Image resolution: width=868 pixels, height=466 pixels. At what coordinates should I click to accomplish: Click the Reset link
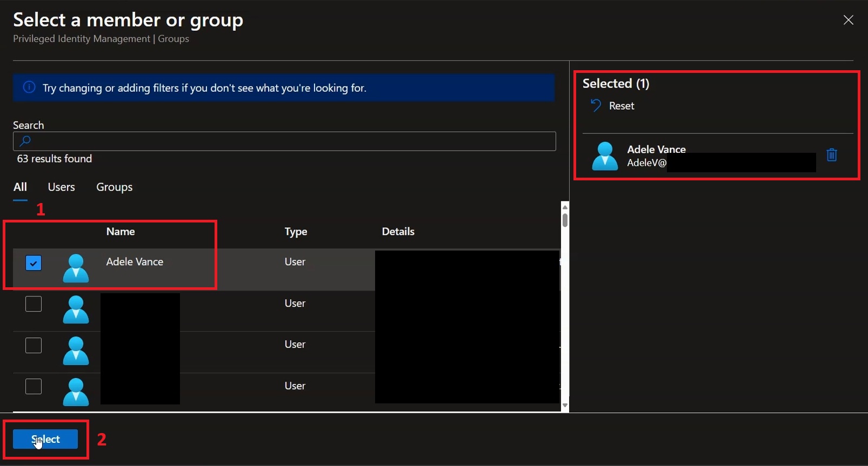pyautogui.click(x=622, y=106)
